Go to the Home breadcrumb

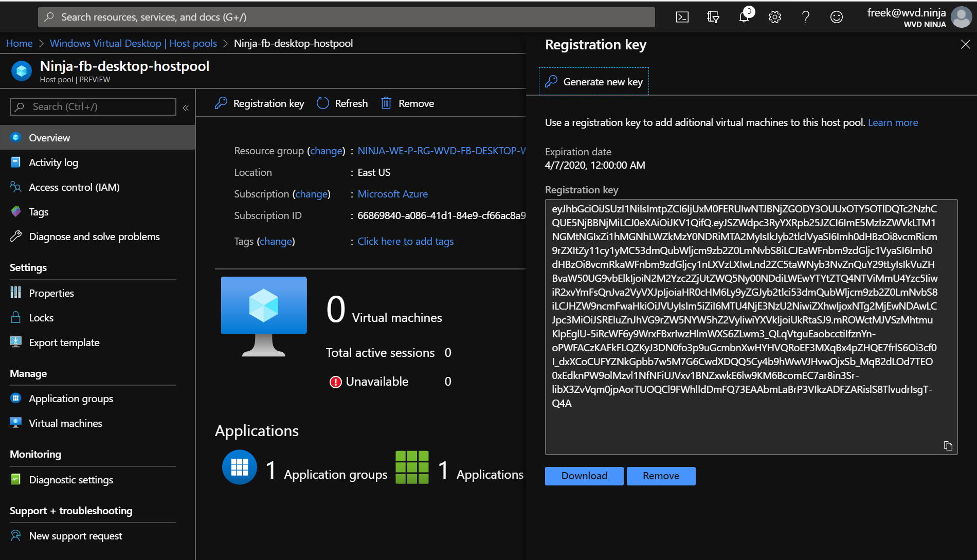pos(19,44)
